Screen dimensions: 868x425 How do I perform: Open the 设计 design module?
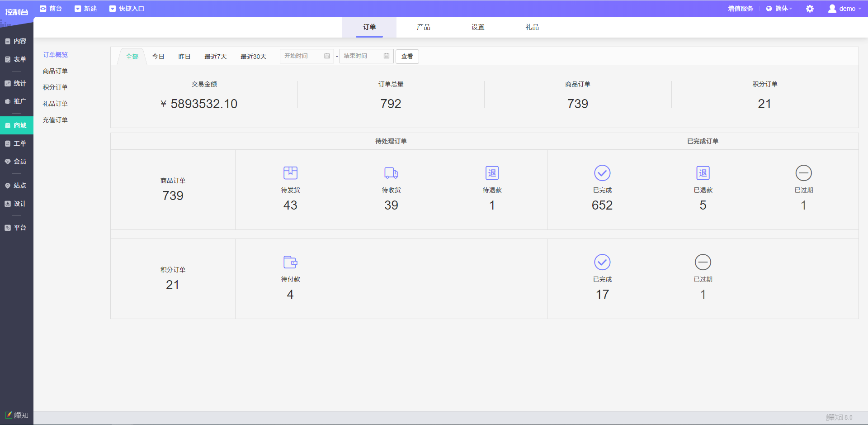point(17,204)
